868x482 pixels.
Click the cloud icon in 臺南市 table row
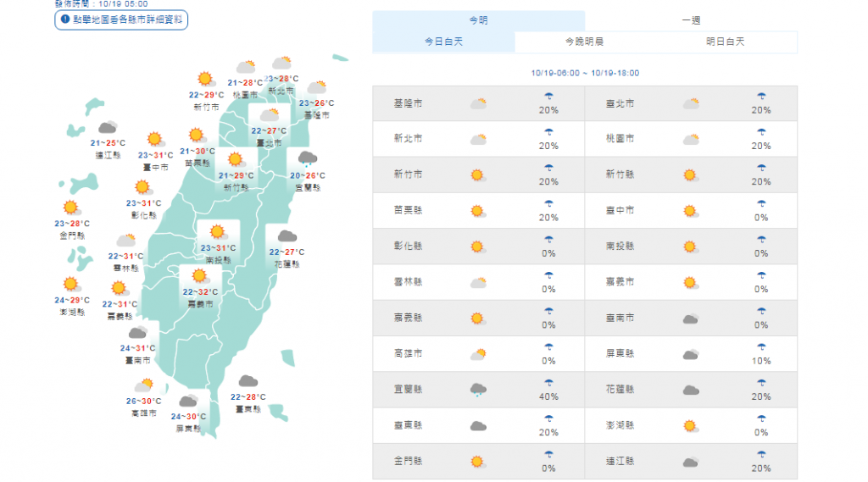pyautogui.click(x=690, y=319)
